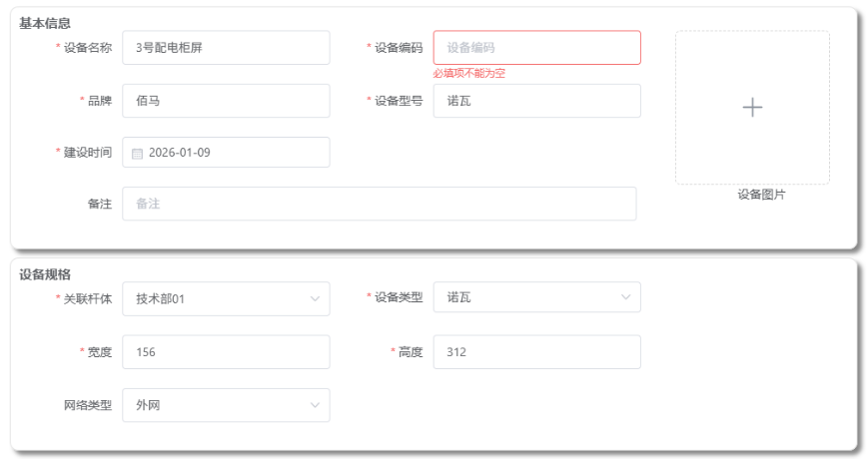Screen dimensions: 868x459
Task: Click the 设备型号 text field
Action: pyautogui.click(x=536, y=101)
